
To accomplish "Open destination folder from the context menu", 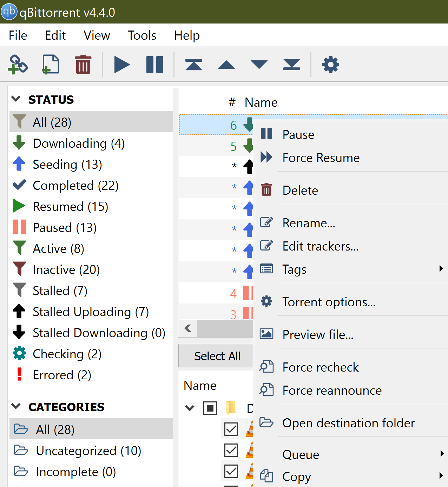I will click(x=351, y=423).
